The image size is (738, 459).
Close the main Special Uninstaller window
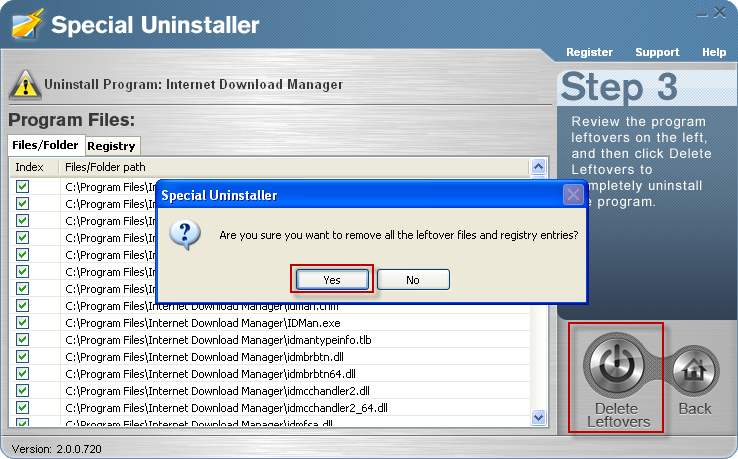click(720, 13)
